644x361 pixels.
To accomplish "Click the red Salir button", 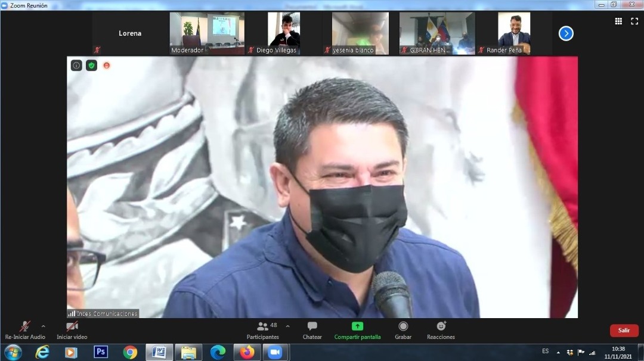I will (x=624, y=331).
